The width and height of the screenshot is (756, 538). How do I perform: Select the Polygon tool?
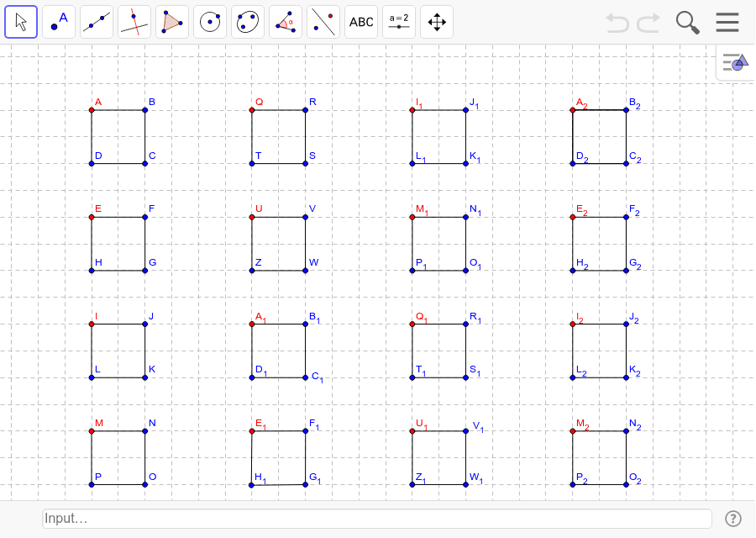tap(171, 21)
